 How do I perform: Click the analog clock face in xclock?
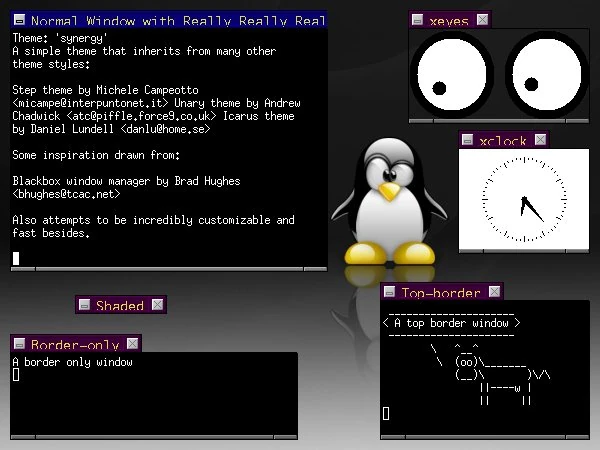(x=524, y=199)
